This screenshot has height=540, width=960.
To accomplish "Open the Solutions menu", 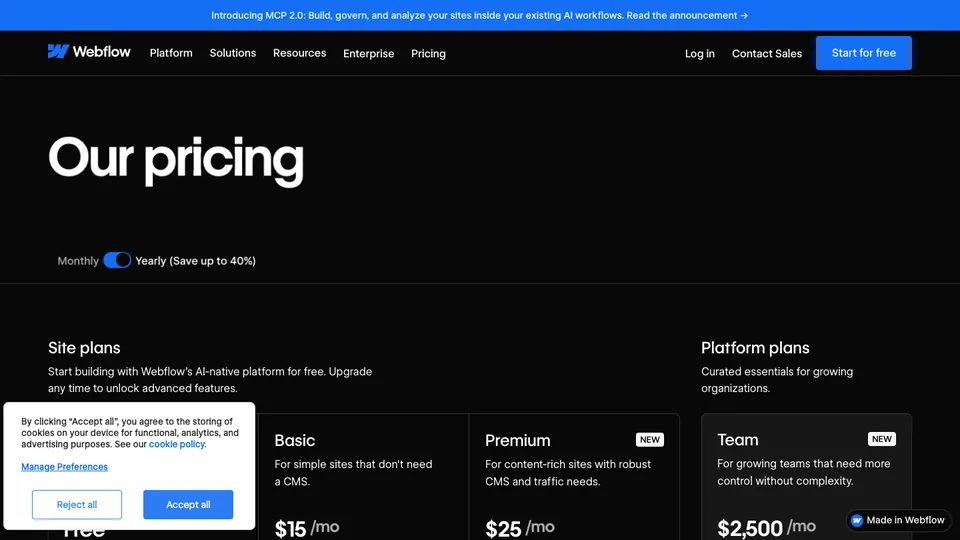I will [233, 53].
